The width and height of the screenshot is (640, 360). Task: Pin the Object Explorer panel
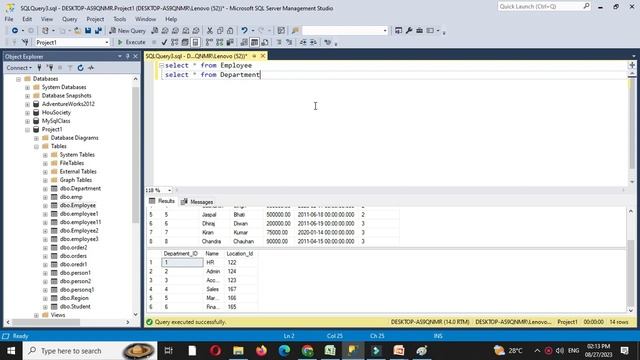pyautogui.click(x=128, y=56)
